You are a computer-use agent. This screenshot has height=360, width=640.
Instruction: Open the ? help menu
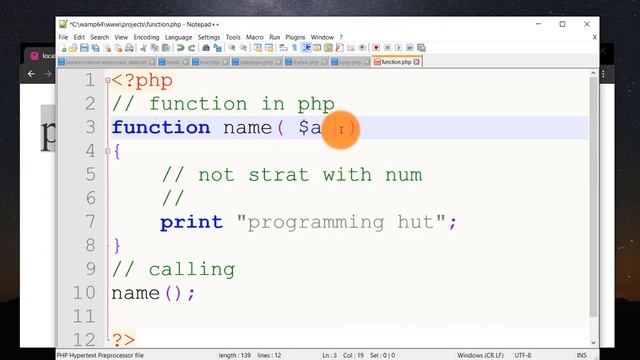pyautogui.click(x=341, y=37)
